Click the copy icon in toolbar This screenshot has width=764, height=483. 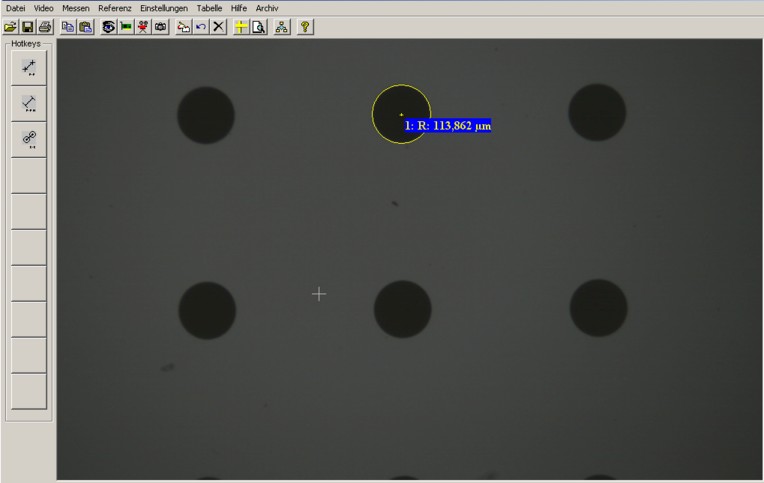68,27
